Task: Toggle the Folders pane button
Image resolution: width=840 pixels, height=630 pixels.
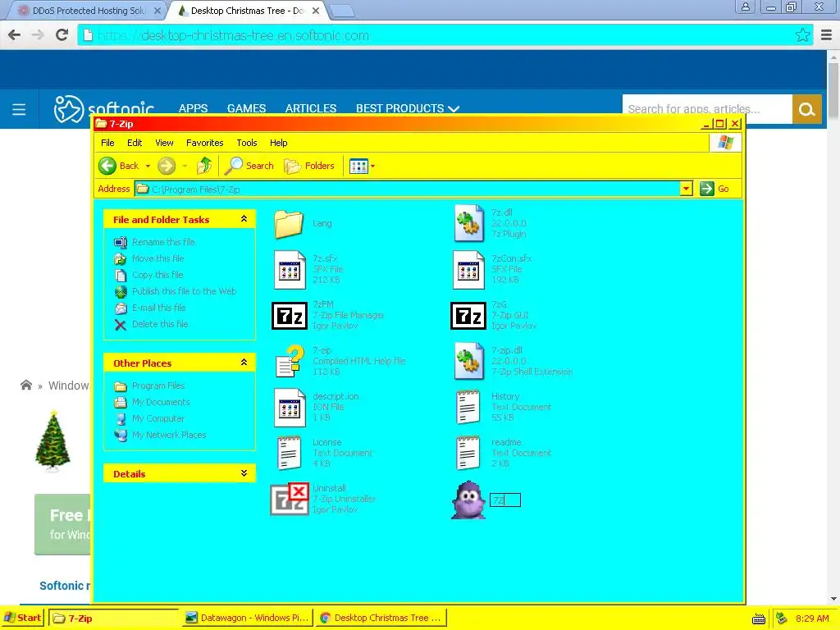Action: click(x=309, y=166)
